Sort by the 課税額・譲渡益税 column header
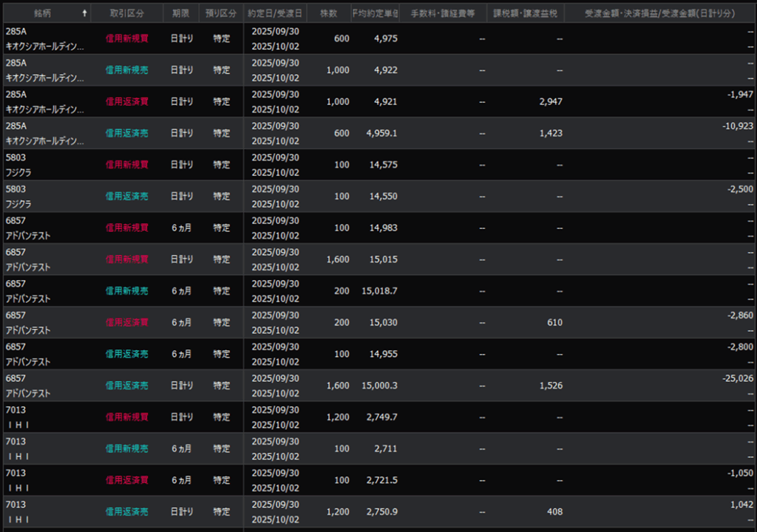 (x=525, y=13)
